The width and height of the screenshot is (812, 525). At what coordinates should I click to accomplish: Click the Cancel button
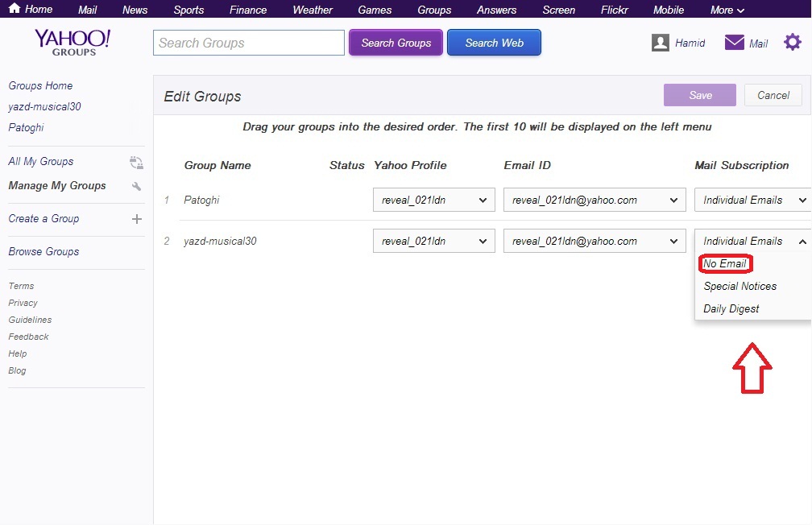773,95
